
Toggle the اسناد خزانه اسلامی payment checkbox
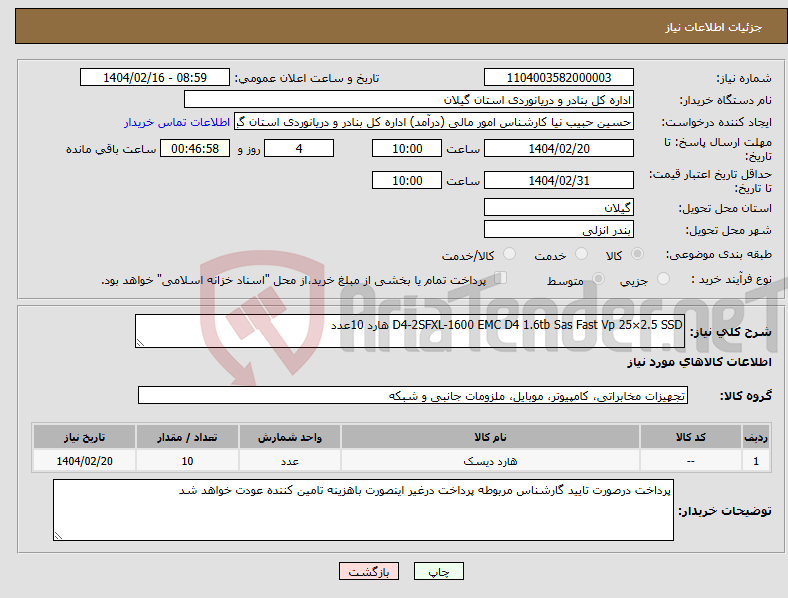point(501,278)
